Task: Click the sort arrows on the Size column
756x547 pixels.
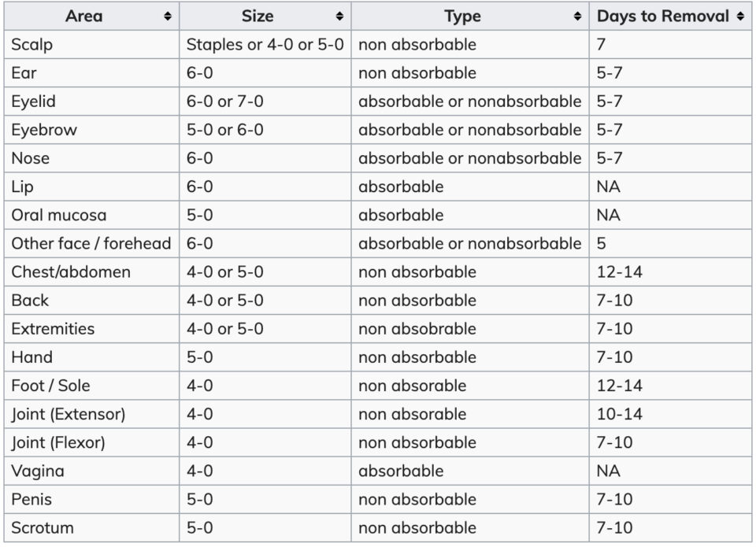Action: (x=338, y=16)
